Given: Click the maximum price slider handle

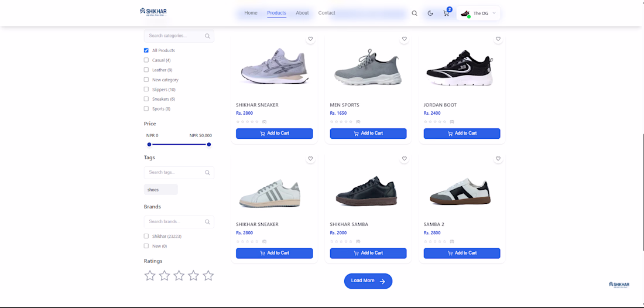Looking at the screenshot, I should 209,145.
